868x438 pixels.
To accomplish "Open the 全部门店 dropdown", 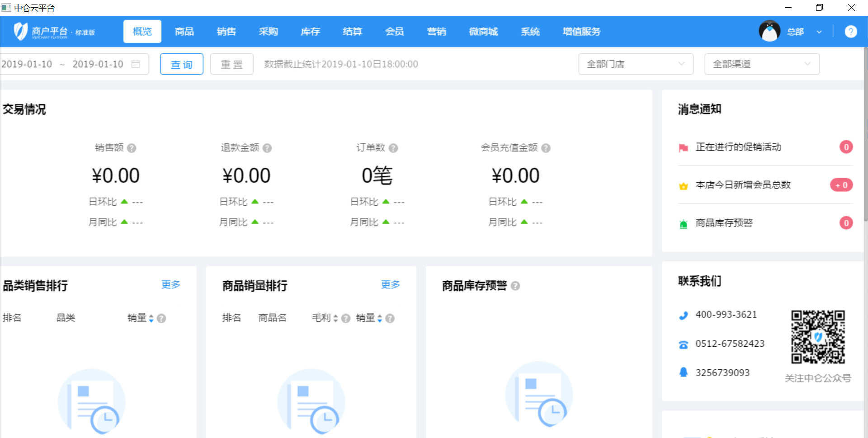I will 635,64.
